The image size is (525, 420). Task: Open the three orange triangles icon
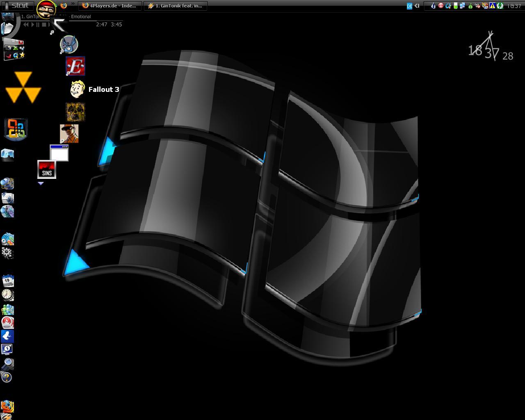click(x=23, y=87)
